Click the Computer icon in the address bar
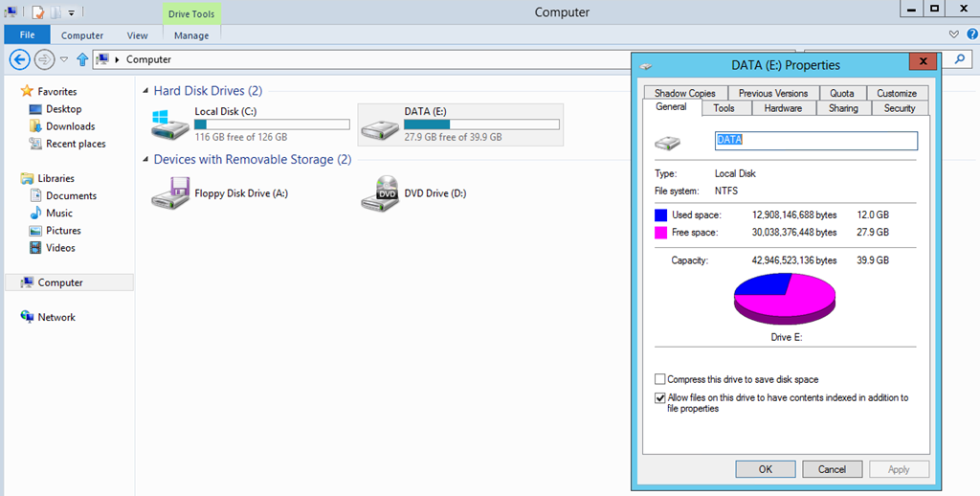This screenshot has height=496, width=980. point(102,59)
